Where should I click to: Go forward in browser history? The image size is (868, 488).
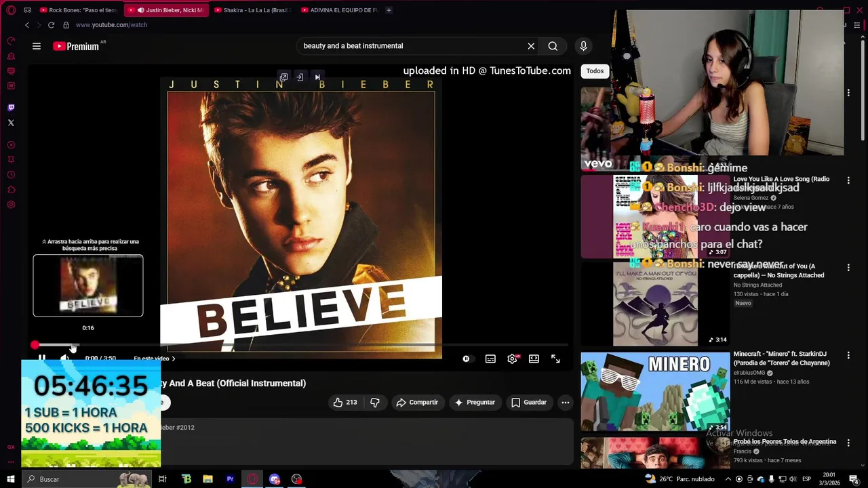39,25
